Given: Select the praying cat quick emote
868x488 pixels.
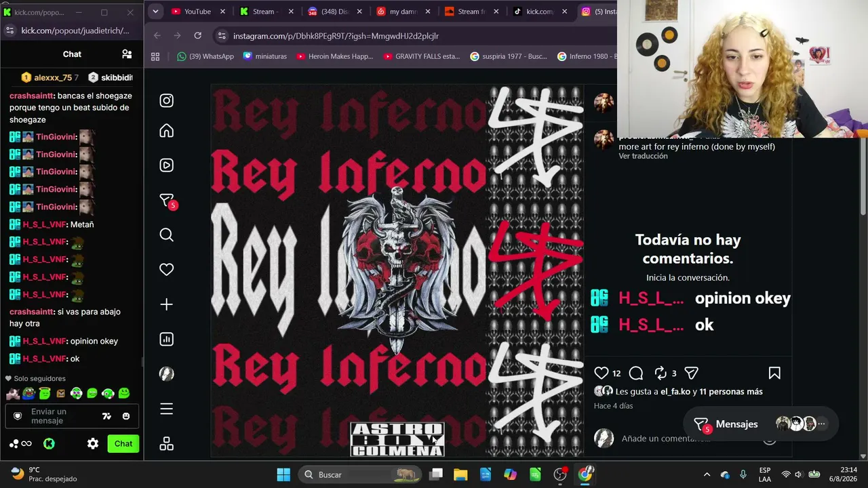Looking at the screenshot, I should tap(12, 393).
